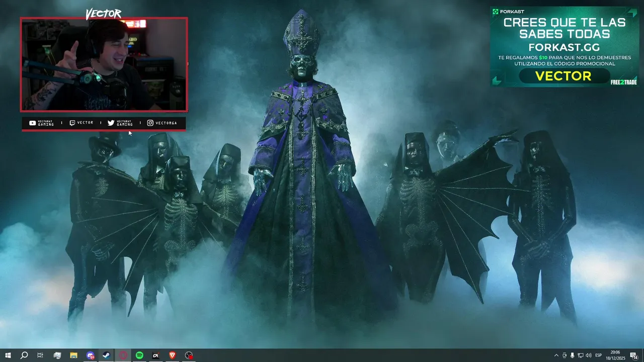Change ESP input language indicator
The height and width of the screenshot is (362, 644).
[x=599, y=355]
